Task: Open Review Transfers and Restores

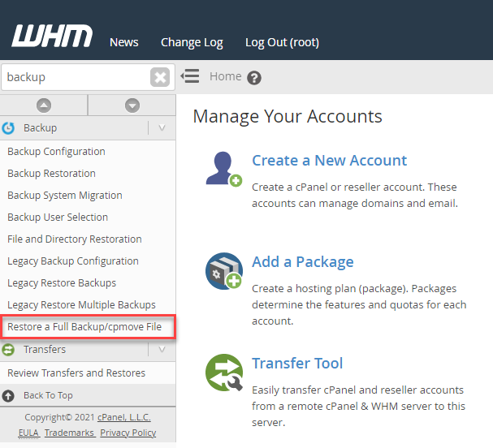Action: (x=76, y=373)
